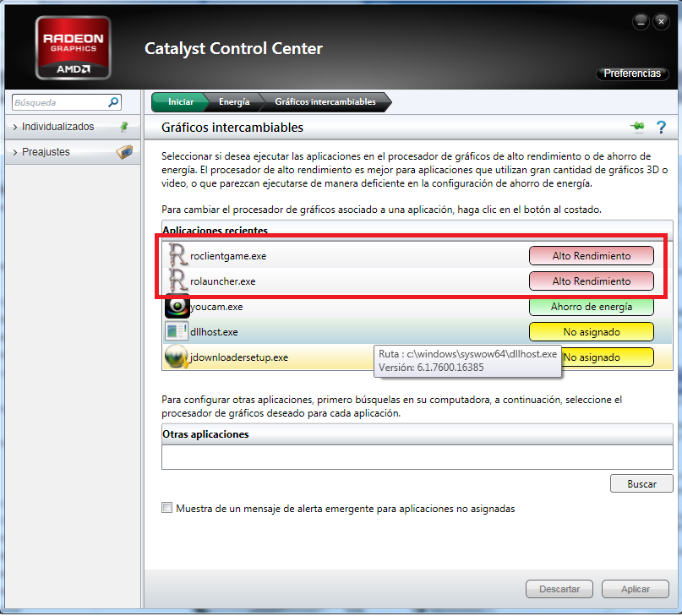The image size is (682, 616).
Task: Select the jdownloadersetup.exe file name
Action: (239, 357)
